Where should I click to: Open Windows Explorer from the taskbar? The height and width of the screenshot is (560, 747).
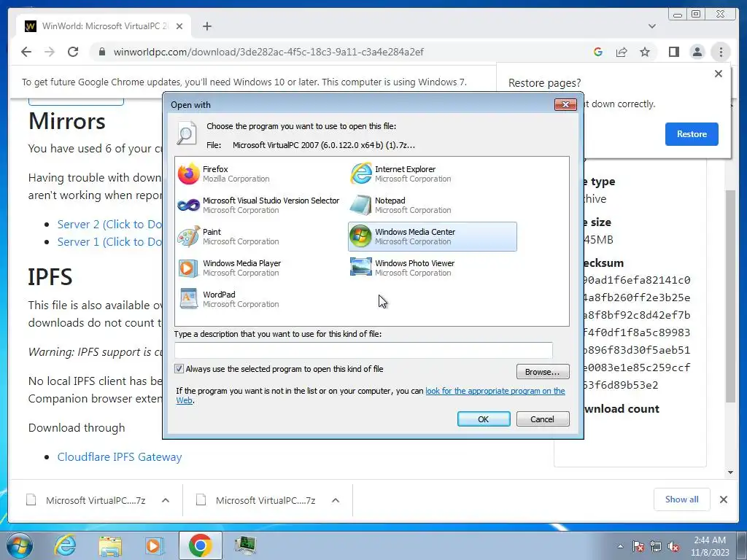point(110,545)
